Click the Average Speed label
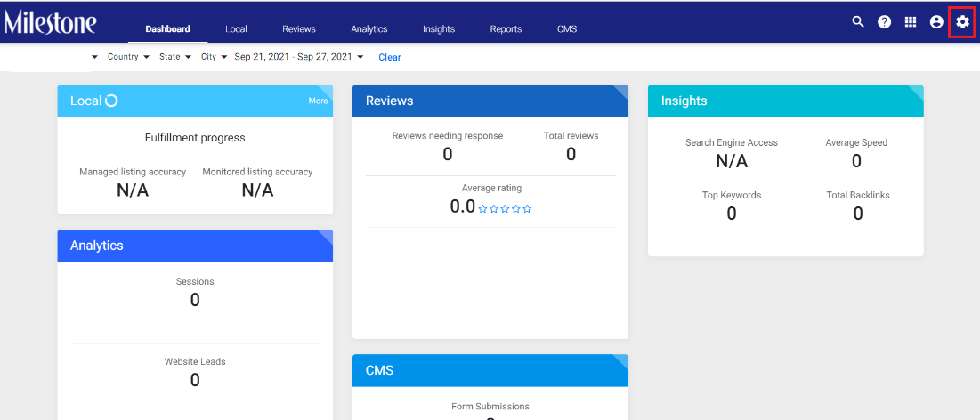Viewport: 980px width, 420px height. tap(856, 142)
